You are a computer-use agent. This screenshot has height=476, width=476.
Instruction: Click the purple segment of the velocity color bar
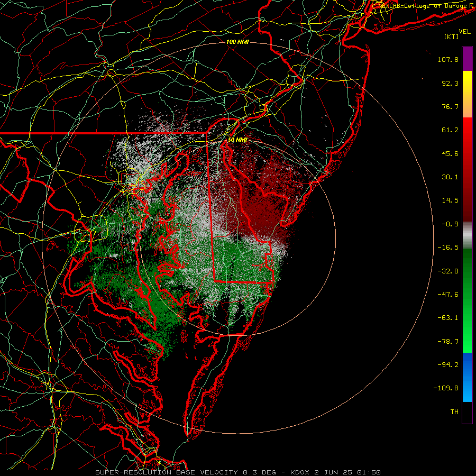click(467, 59)
